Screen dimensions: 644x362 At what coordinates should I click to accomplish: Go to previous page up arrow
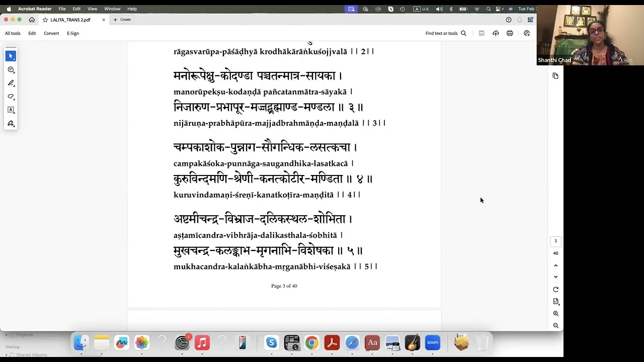coord(555,265)
